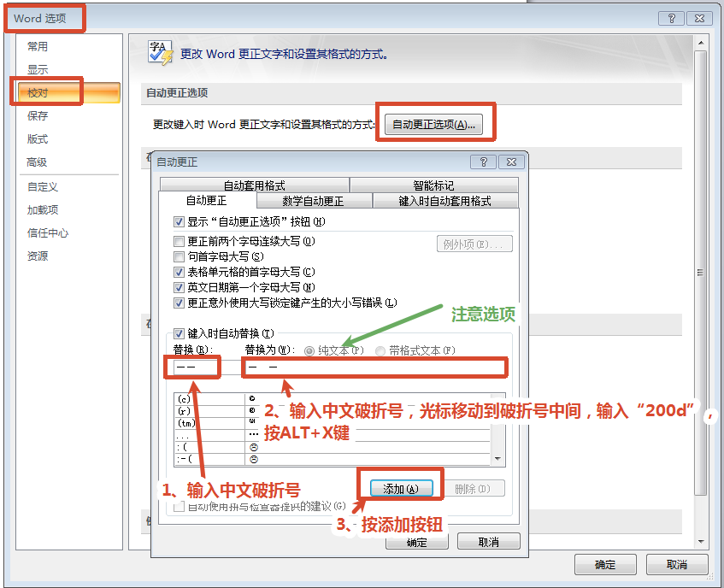Click 取消 in the 自动更正 dialog
724x588 pixels.
pos(489,541)
